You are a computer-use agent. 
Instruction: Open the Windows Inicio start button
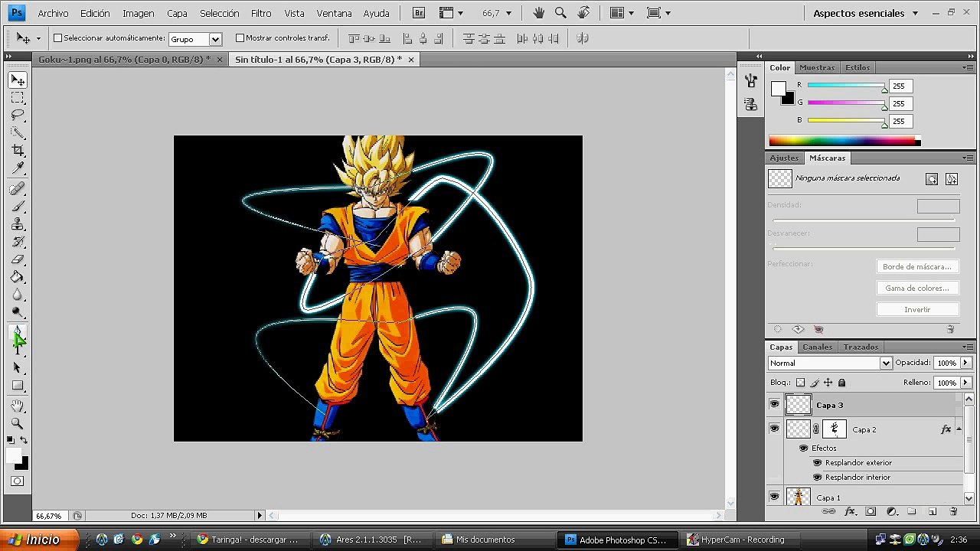click(39, 540)
